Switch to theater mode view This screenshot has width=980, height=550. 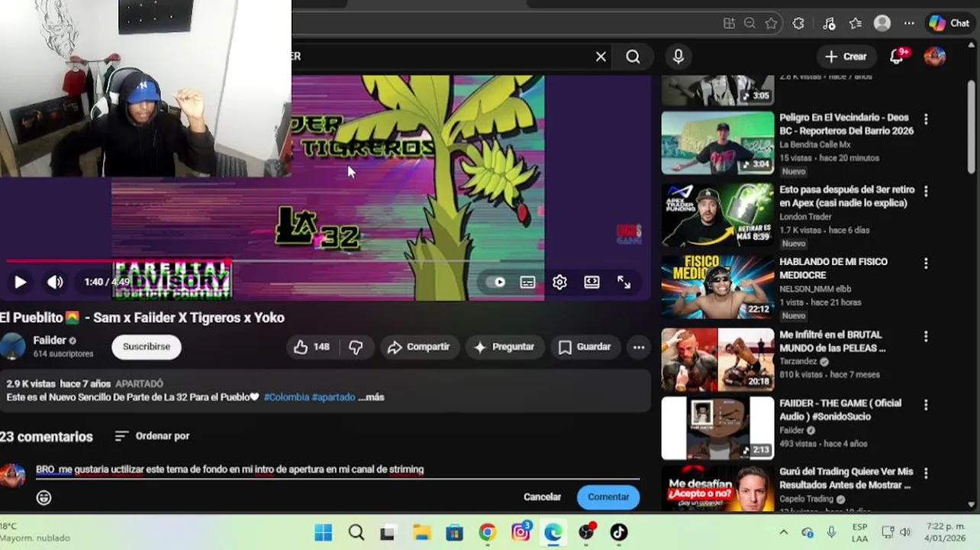(592, 282)
